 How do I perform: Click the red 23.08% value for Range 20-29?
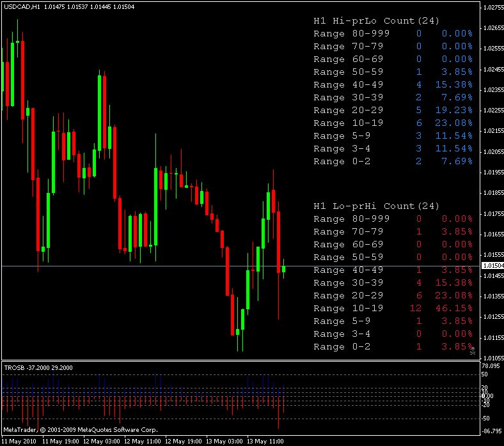tap(454, 295)
